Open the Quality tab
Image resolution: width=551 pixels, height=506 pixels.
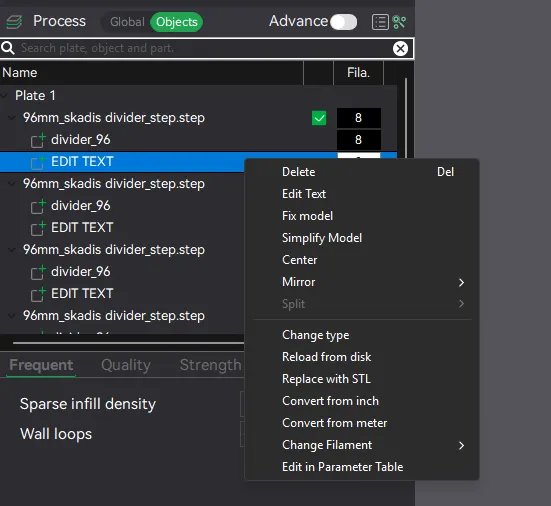[x=126, y=365]
